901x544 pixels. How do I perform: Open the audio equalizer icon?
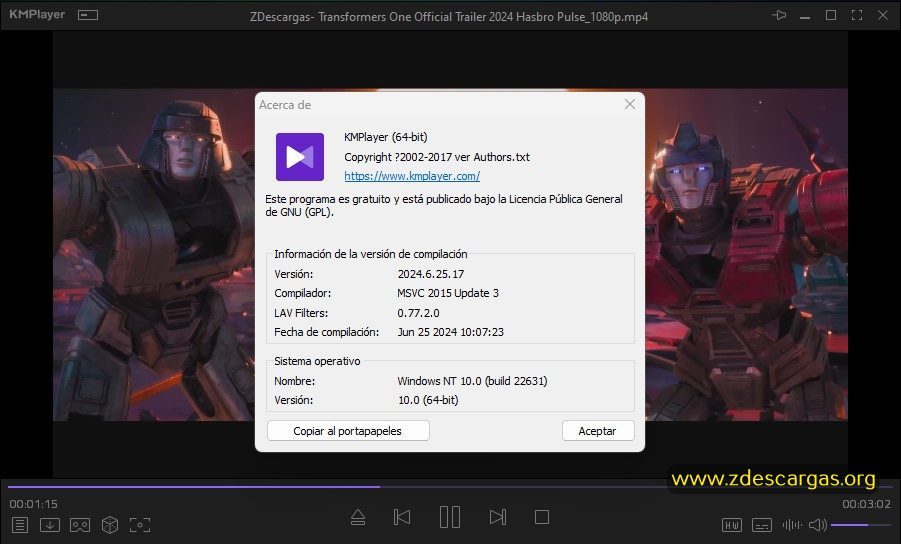[792, 525]
